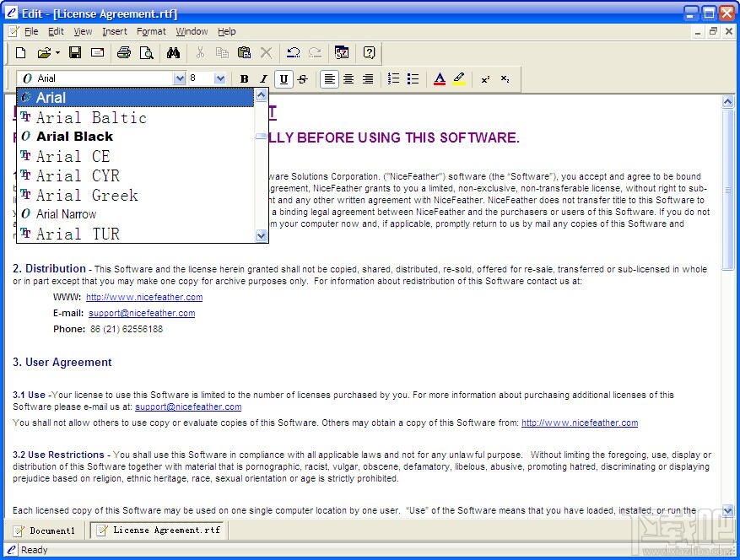Open the Window menu
This screenshot has height=560, width=740.
click(192, 31)
